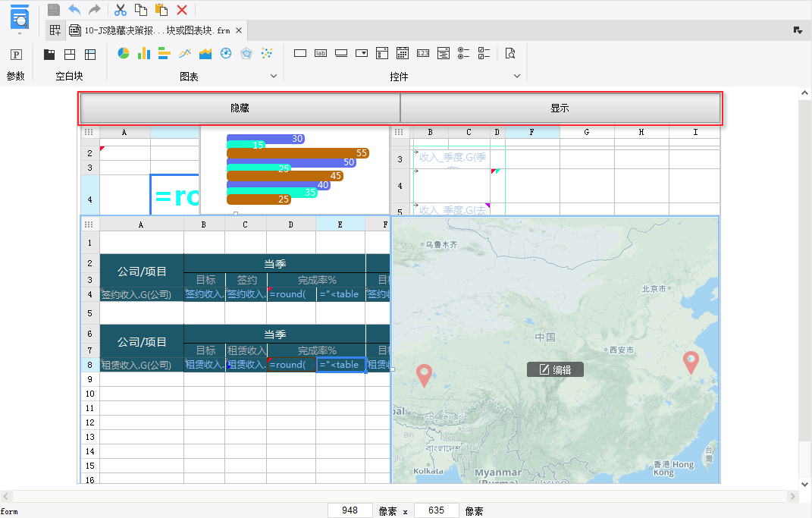Select the gauge/meter chart icon
The height and width of the screenshot is (518, 812).
[225, 53]
